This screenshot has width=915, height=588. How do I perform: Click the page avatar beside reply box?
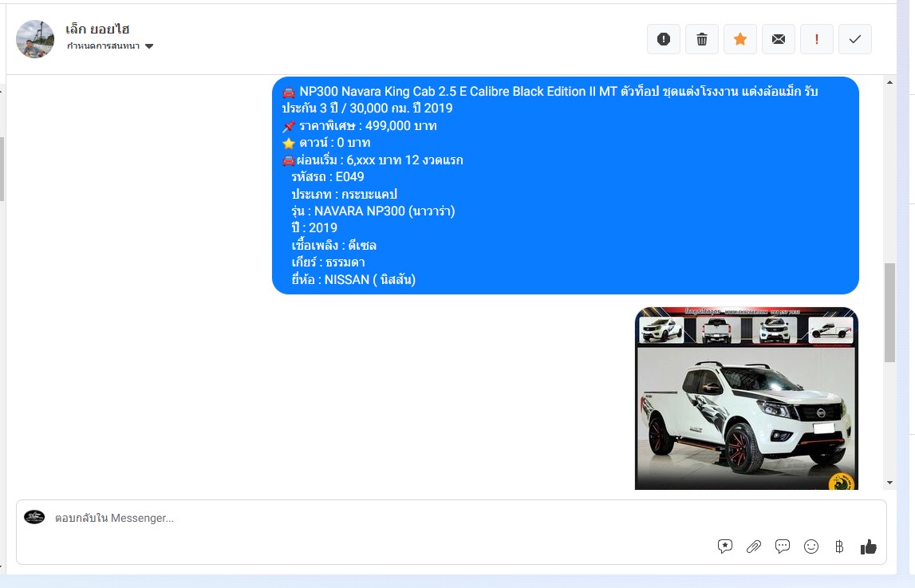[34, 518]
